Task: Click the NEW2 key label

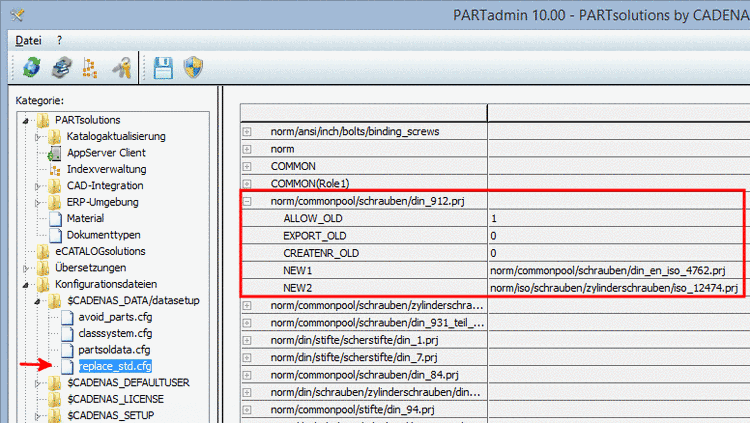Action: pos(298,288)
